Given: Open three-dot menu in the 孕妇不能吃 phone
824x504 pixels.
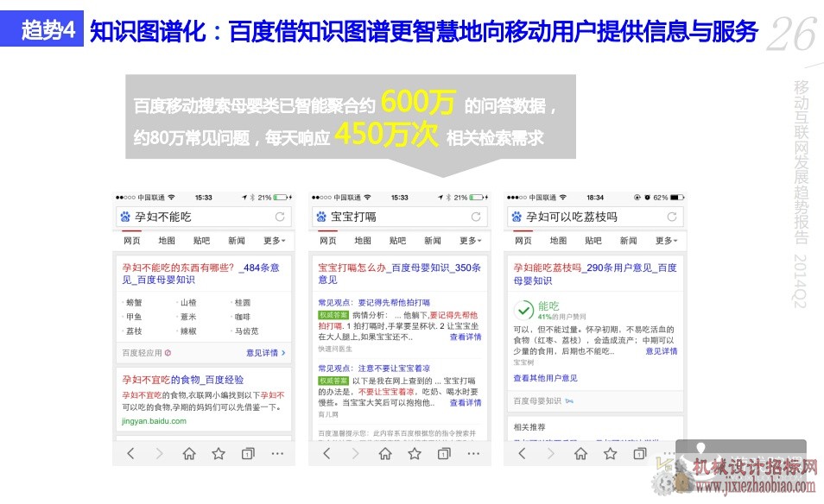Looking at the screenshot, I should point(277,454).
